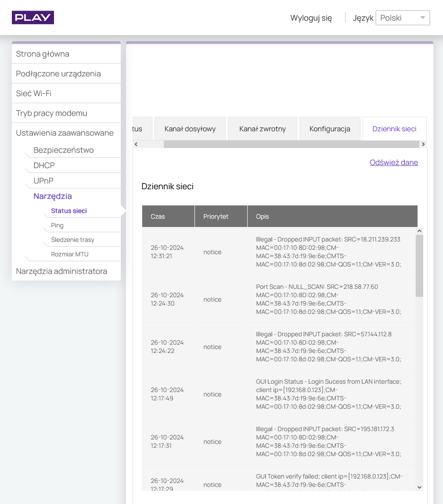The width and height of the screenshot is (443, 504).
Task: Switch to Kanał dosyłowy tab
Action: tap(190, 129)
